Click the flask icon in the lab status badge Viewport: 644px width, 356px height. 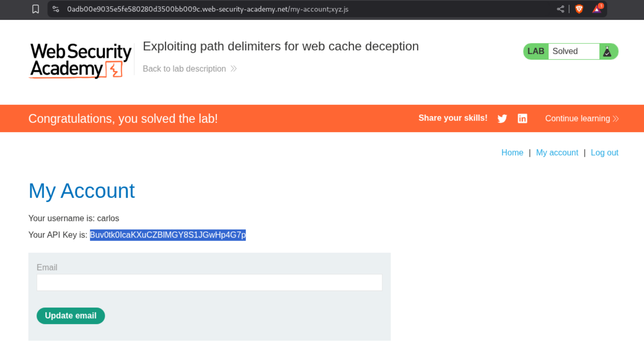pos(607,52)
